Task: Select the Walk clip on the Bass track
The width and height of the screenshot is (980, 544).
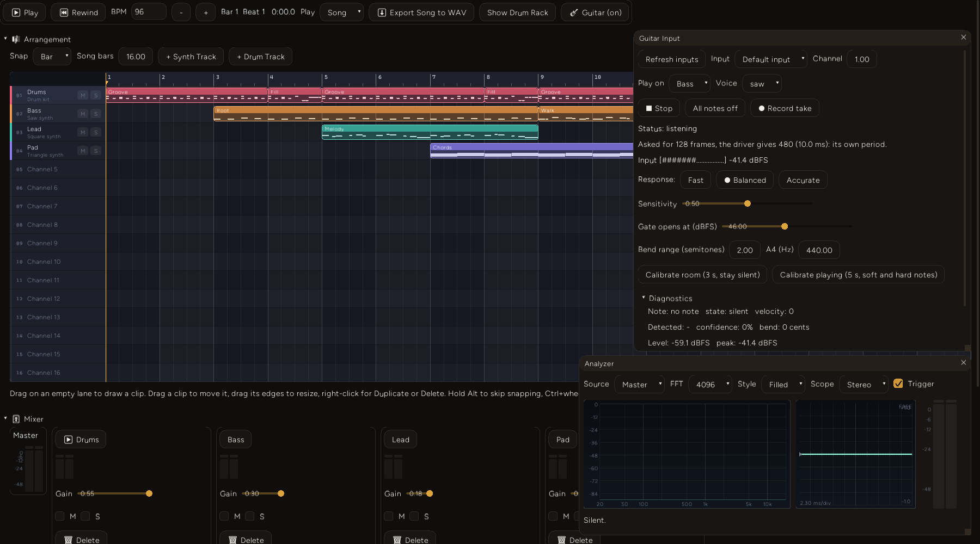Action: pyautogui.click(x=586, y=114)
